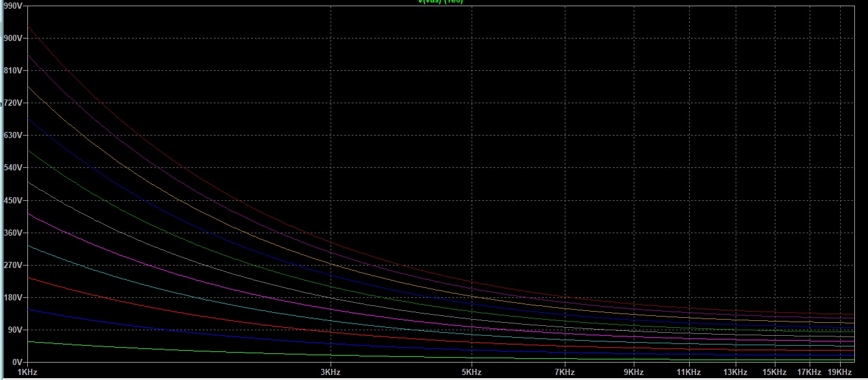This screenshot has width=868, height=380.
Task: Click the 13KHz axis label
Action: (x=735, y=373)
